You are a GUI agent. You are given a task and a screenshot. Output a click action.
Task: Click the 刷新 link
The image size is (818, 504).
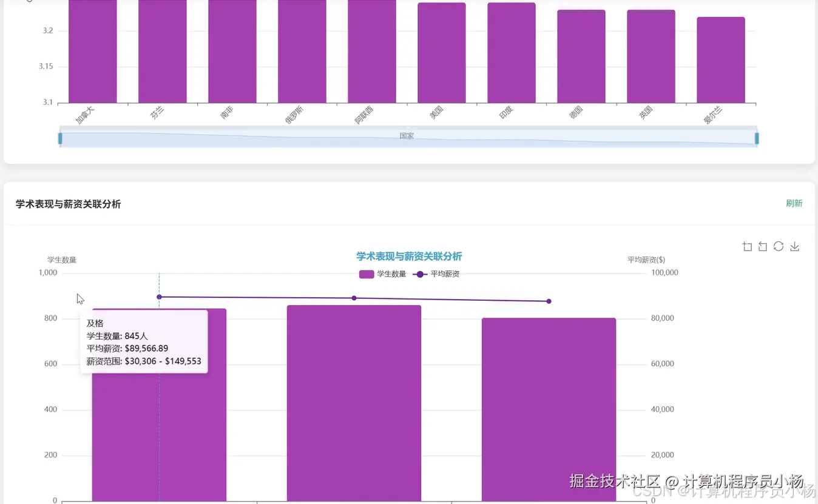794,203
